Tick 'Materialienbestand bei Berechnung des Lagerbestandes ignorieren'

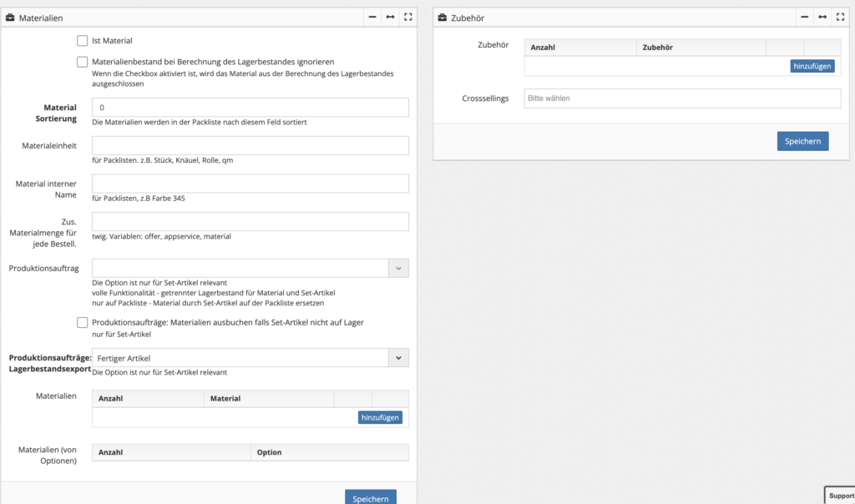tap(83, 62)
